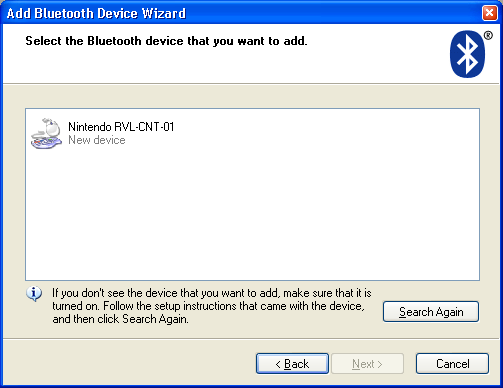Go back with the Back button
This screenshot has width=503, height=388.
pos(292,364)
